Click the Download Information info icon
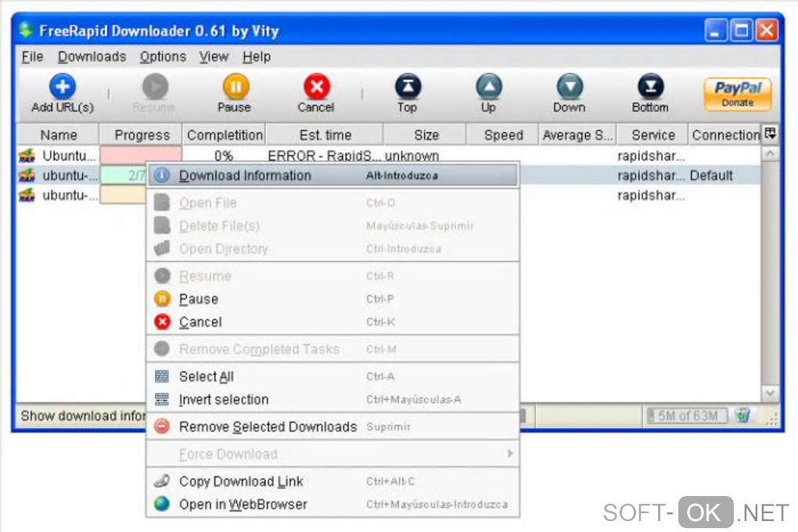 [162, 175]
